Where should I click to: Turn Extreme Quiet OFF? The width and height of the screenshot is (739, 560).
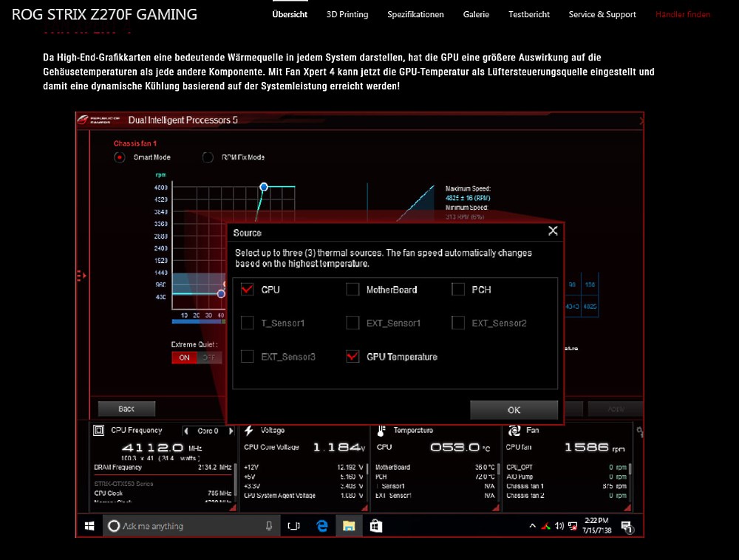[209, 358]
